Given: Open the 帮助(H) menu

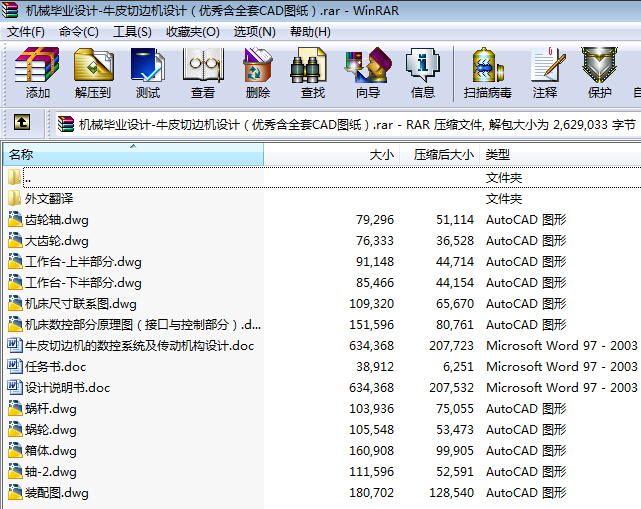Looking at the screenshot, I should pos(310,31).
